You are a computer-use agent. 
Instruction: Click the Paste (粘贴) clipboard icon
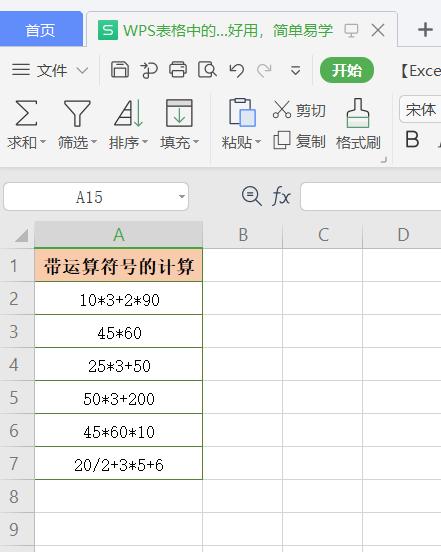242,112
